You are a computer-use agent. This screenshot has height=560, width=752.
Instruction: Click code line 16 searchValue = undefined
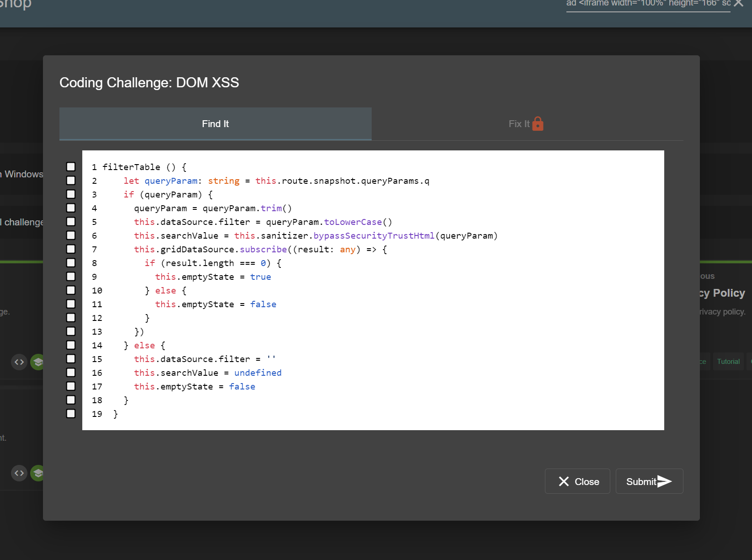[x=208, y=373]
